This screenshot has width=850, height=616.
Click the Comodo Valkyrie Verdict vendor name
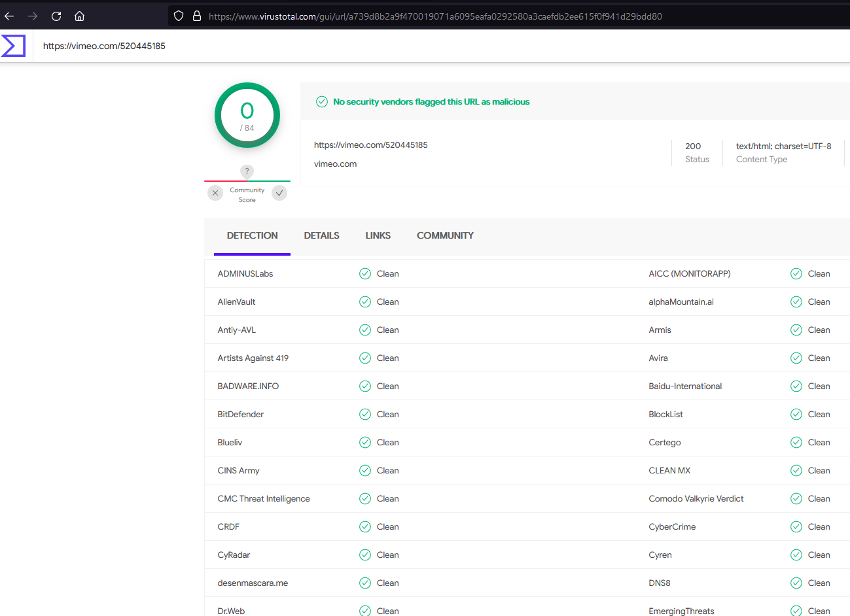[696, 498]
